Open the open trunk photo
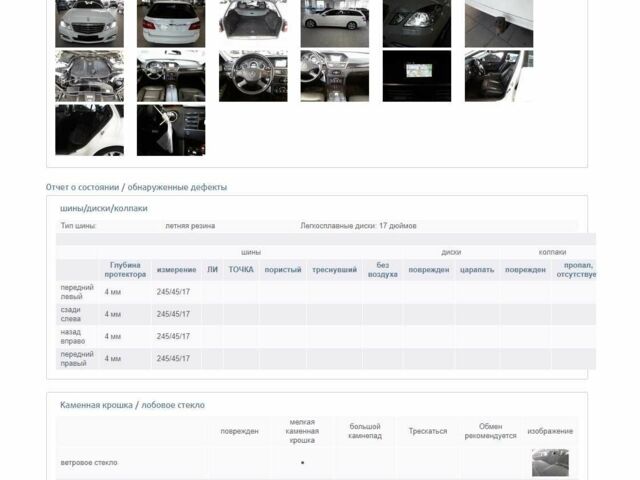This screenshot has height=480, width=640. point(253,24)
